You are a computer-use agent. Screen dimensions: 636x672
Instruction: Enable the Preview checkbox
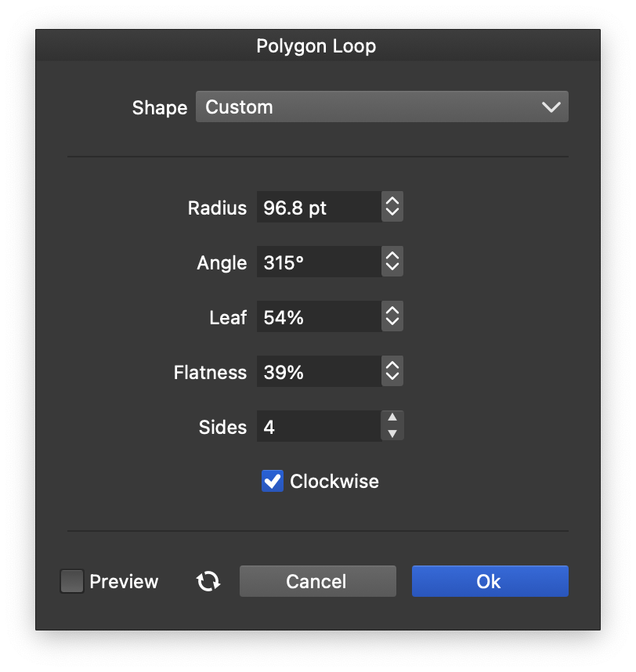(72, 581)
